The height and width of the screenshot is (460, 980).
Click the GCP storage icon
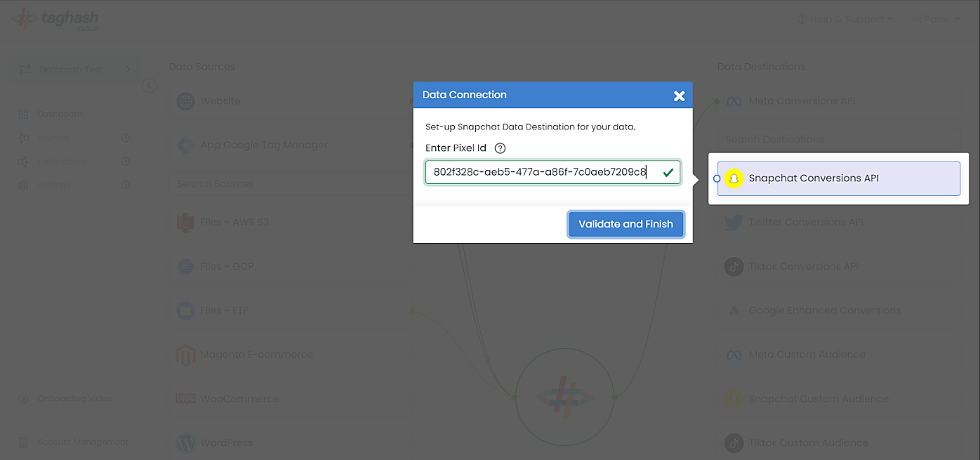click(185, 267)
